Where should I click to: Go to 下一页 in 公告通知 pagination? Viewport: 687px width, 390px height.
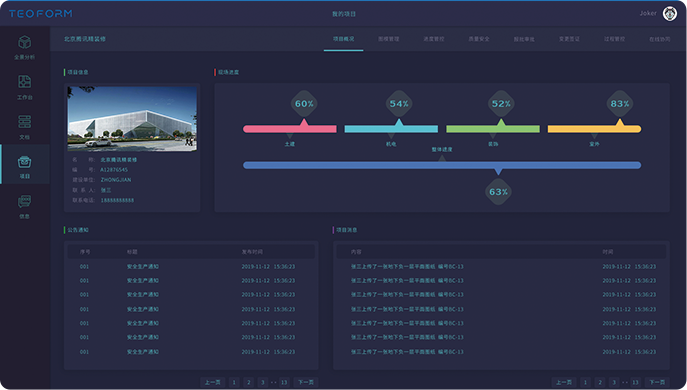click(306, 382)
